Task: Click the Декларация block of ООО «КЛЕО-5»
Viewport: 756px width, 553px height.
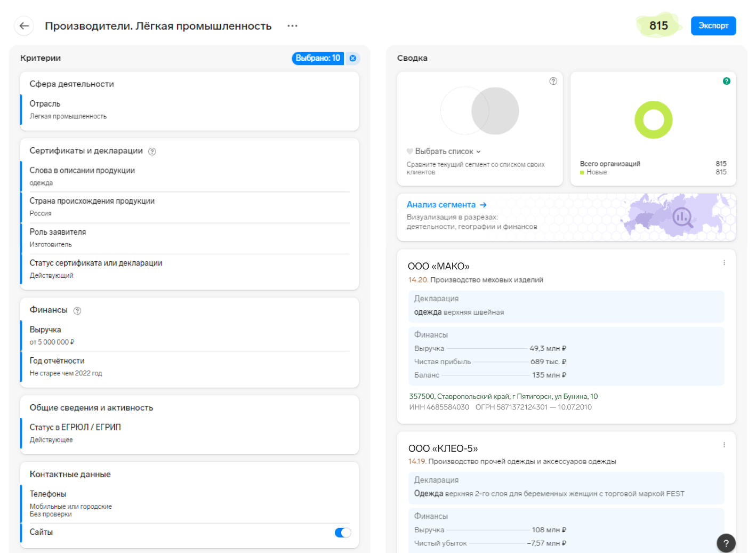Action: (566, 488)
